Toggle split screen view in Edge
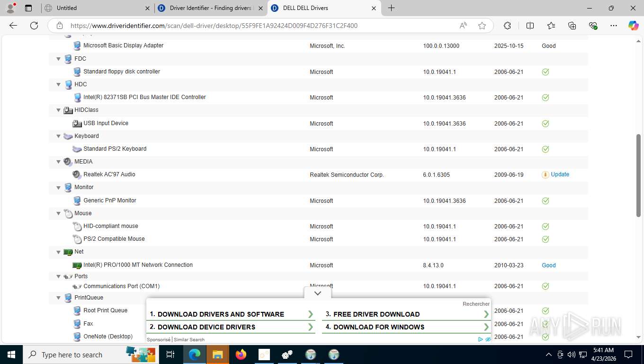 [x=530, y=26]
